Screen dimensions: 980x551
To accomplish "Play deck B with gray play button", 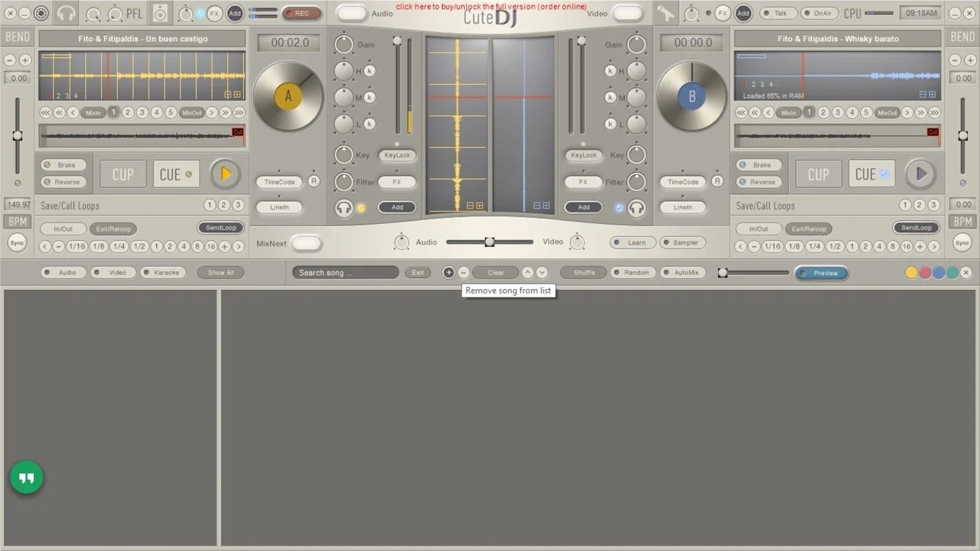I will (921, 174).
